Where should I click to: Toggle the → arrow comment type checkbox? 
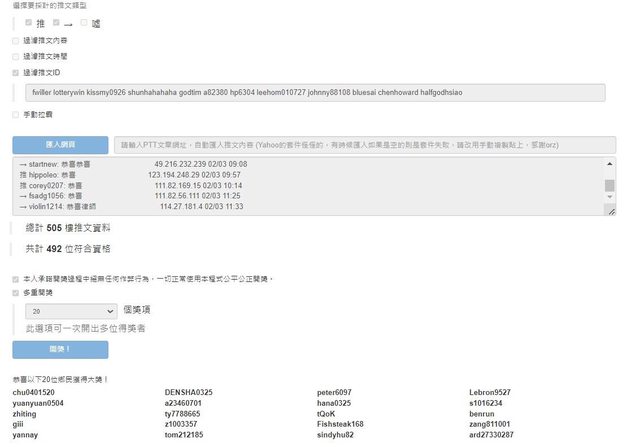click(x=57, y=22)
